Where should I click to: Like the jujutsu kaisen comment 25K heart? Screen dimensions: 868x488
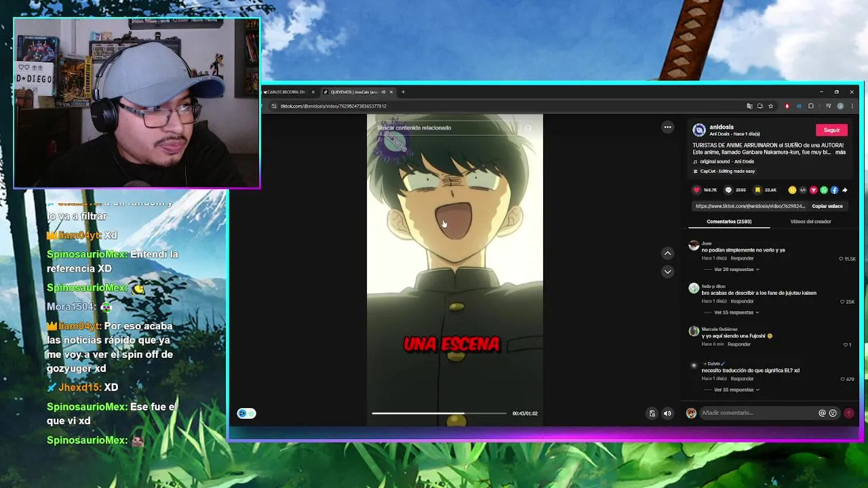pyautogui.click(x=842, y=302)
